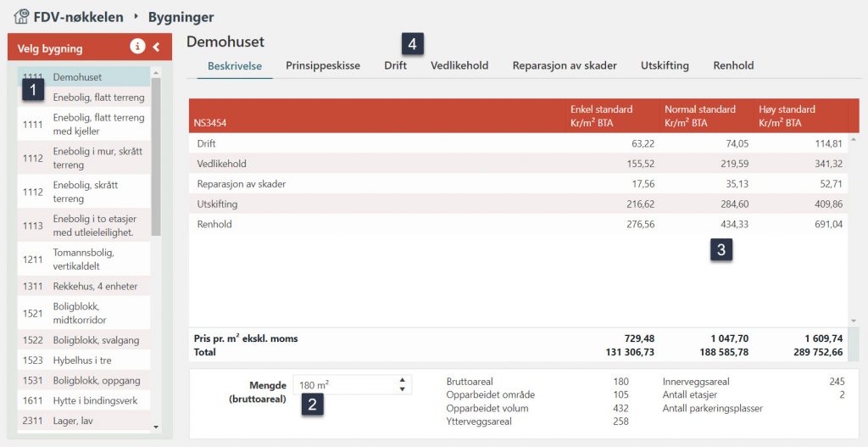Open the info icon in Velg bygning header
The width and height of the screenshot is (868, 447).
click(137, 47)
